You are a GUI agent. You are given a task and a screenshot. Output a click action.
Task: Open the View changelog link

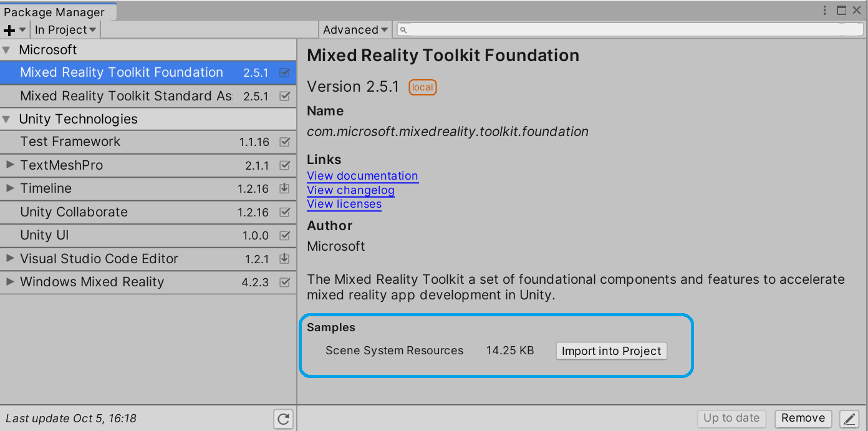click(x=350, y=190)
